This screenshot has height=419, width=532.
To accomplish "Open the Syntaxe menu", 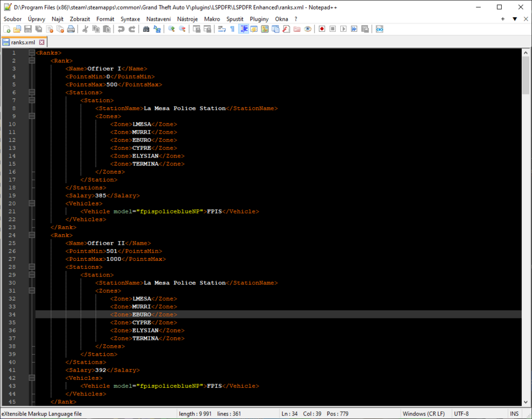I will [x=130, y=18].
